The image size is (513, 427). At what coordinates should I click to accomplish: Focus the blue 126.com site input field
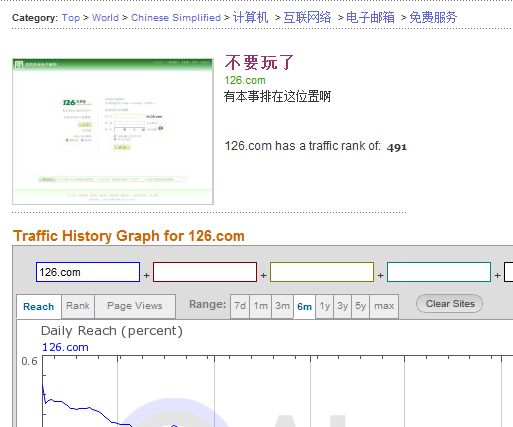[88, 272]
